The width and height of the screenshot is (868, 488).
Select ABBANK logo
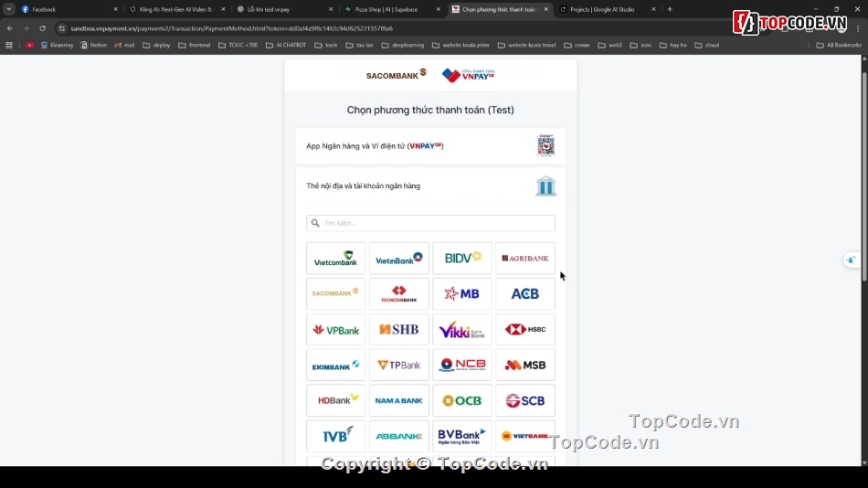tap(399, 436)
